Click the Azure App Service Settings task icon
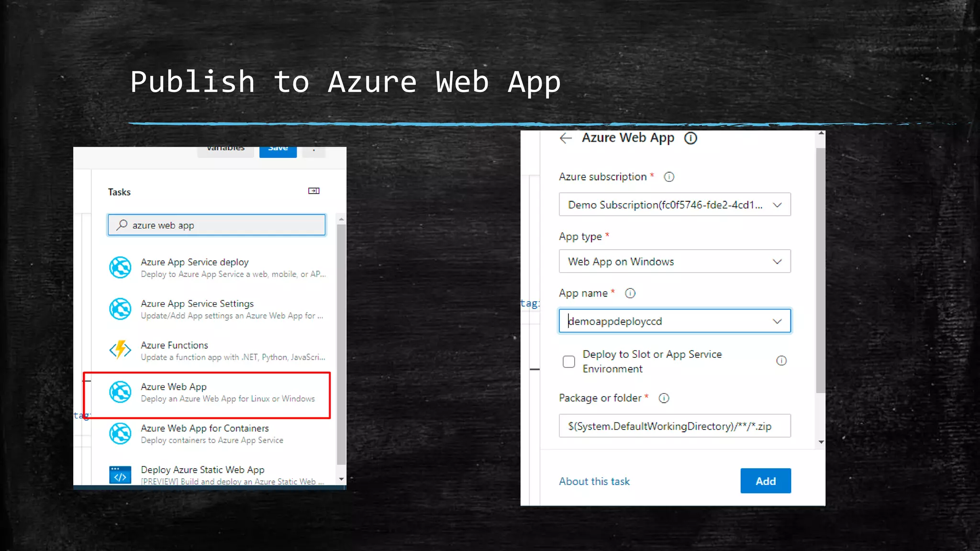Viewport: 980px width, 551px height. (120, 309)
